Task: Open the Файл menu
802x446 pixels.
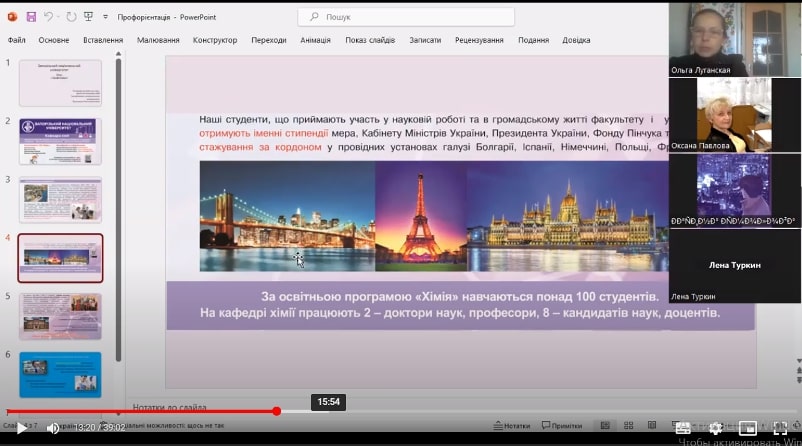Action: pos(16,40)
